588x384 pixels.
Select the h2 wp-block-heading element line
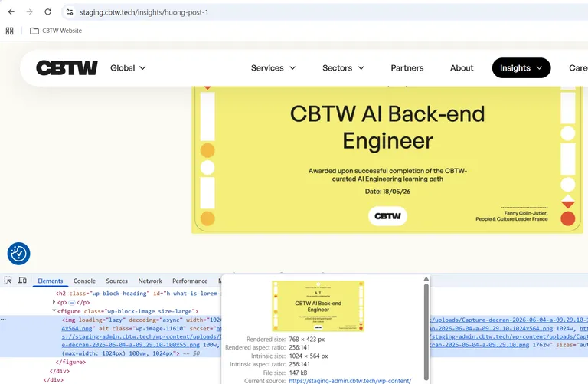[138, 294]
